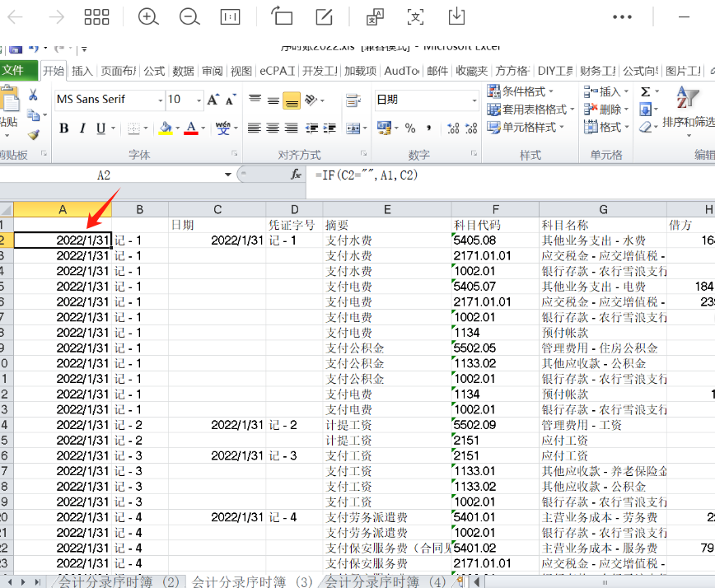Toggle Bold formatting
This screenshot has height=588, width=715.
pyautogui.click(x=64, y=128)
